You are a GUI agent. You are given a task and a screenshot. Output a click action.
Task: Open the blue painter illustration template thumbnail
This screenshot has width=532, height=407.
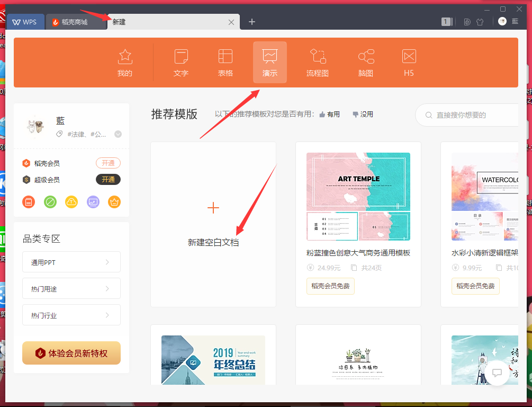click(485, 360)
